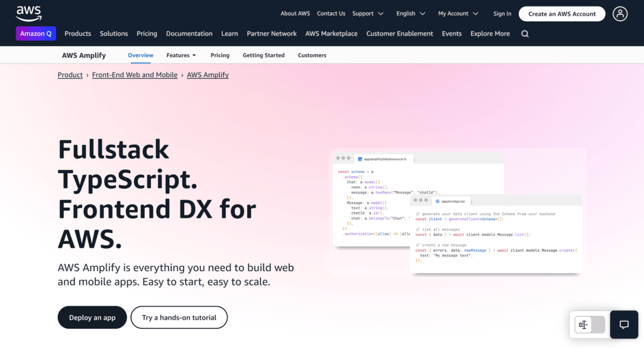The image size is (644, 348).
Task: Open the English language dropdown
Action: [410, 13]
